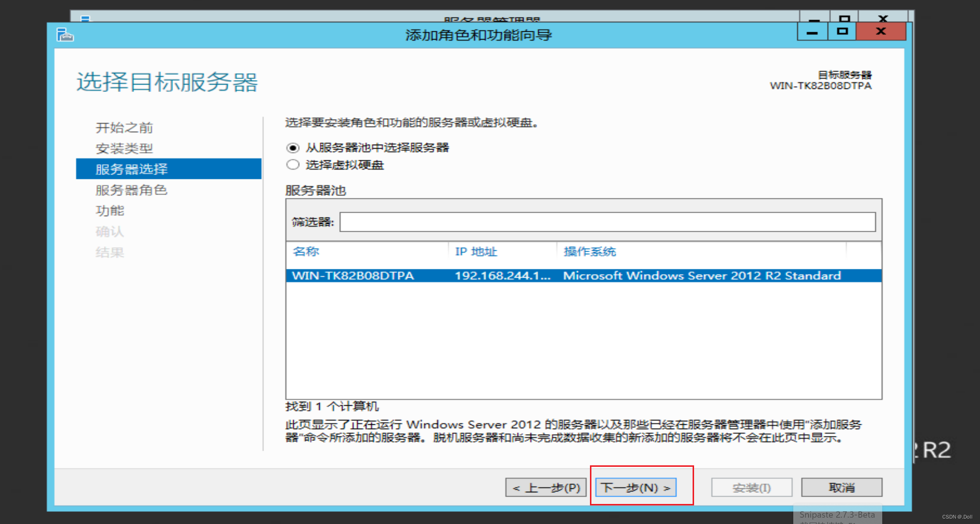Minimize the add roles wizard window
980x524 pixels.
click(x=812, y=32)
